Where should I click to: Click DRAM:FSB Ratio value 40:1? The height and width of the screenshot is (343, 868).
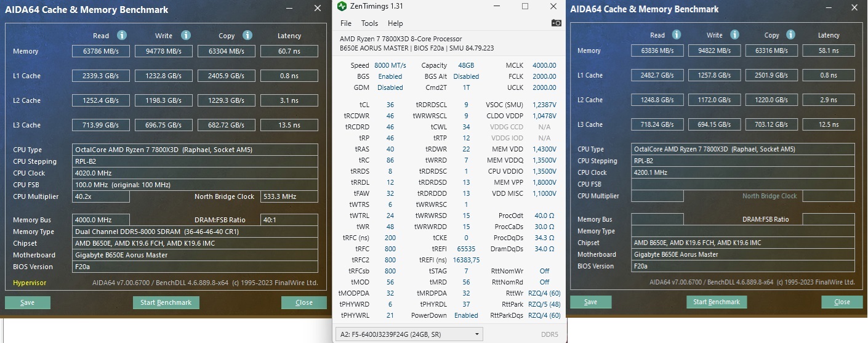[289, 220]
